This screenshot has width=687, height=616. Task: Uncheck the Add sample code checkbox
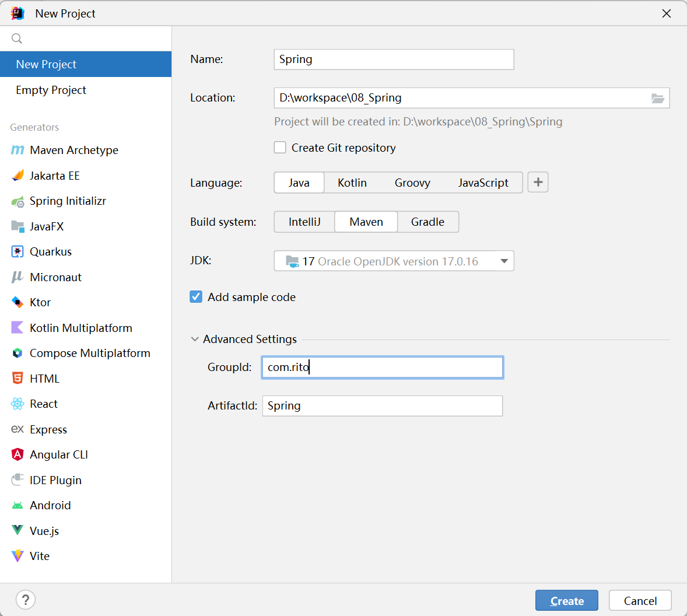196,297
